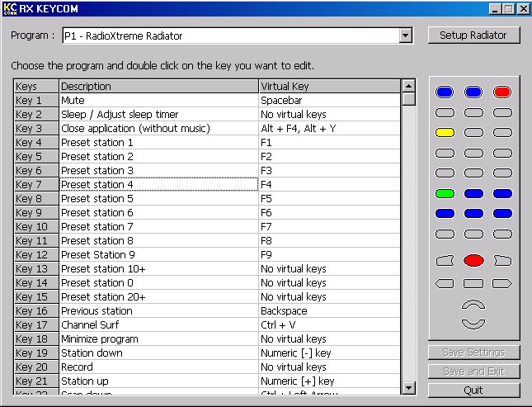The height and width of the screenshot is (407, 532).
Task: Click the 'Alt + F4, Alt + Y' cell
Action: [329, 129]
